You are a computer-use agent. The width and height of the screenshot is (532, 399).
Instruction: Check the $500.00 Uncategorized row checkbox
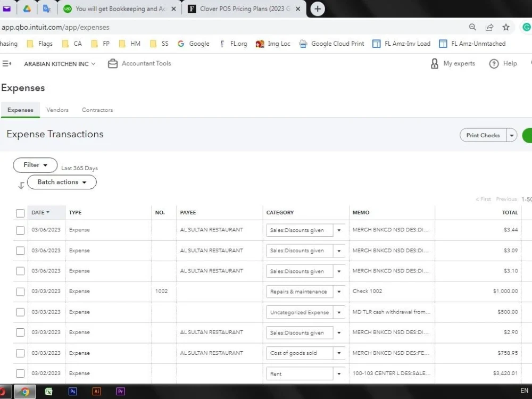tap(20, 312)
